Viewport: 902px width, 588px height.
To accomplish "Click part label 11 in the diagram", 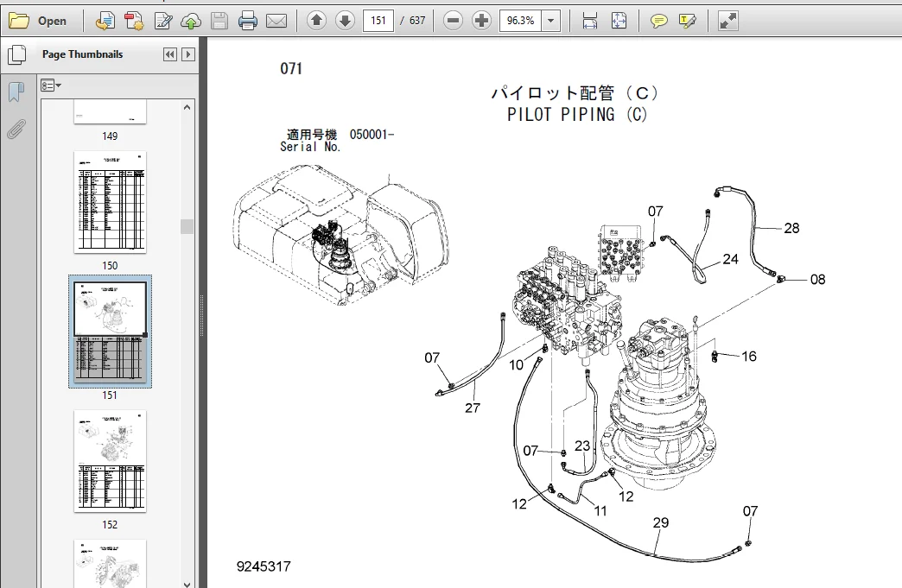I will click(600, 511).
